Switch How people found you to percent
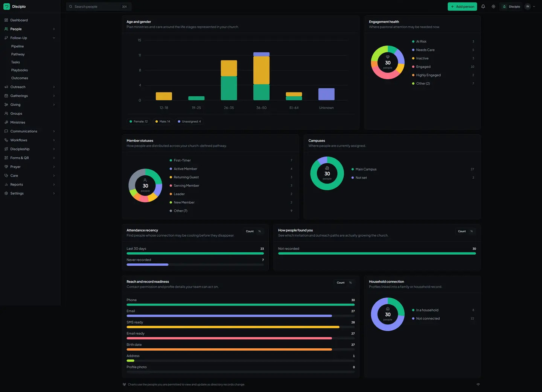This screenshot has width=542, height=392. [x=471, y=231]
